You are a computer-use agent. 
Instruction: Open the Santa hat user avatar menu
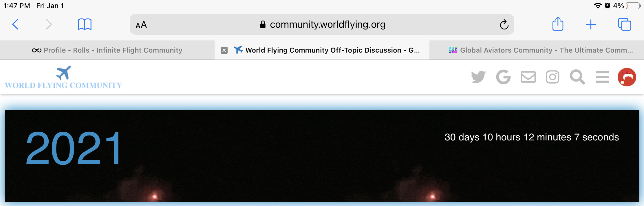click(x=627, y=77)
